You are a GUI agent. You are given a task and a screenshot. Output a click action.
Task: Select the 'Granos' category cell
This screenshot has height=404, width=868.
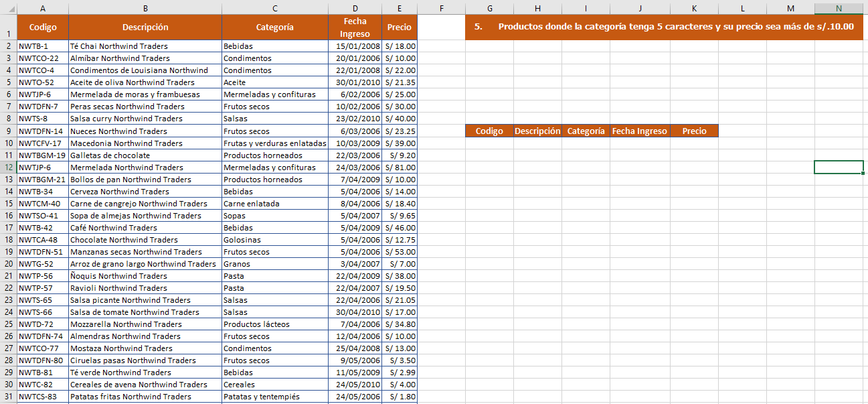point(275,264)
